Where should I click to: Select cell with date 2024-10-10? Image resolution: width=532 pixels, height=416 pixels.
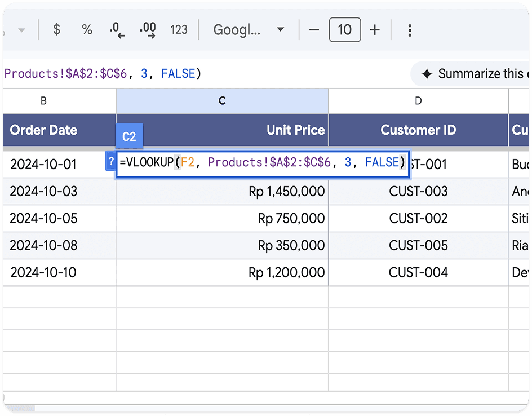coord(60,272)
